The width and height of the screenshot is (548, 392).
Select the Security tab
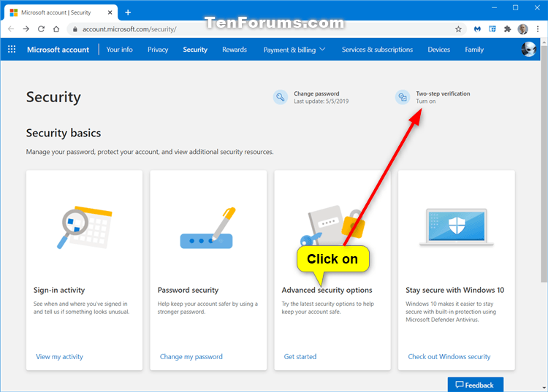(x=195, y=50)
